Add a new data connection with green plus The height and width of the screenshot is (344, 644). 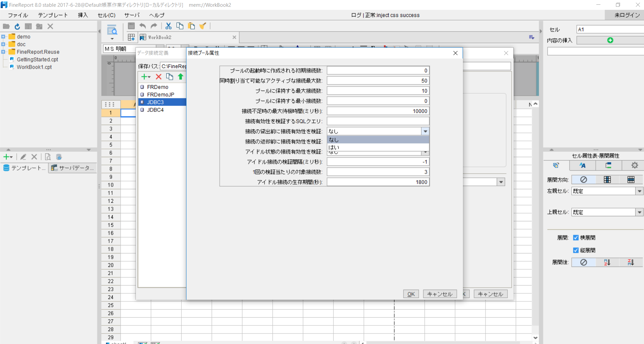coord(146,77)
